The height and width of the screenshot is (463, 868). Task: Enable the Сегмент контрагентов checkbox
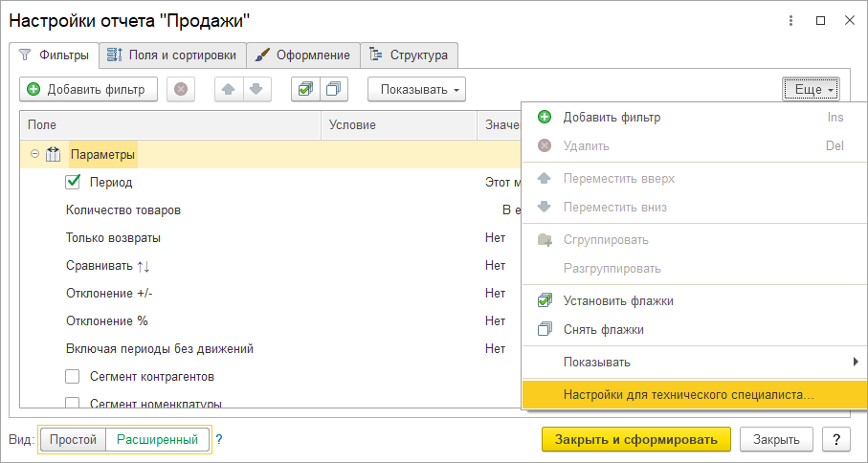[73, 376]
